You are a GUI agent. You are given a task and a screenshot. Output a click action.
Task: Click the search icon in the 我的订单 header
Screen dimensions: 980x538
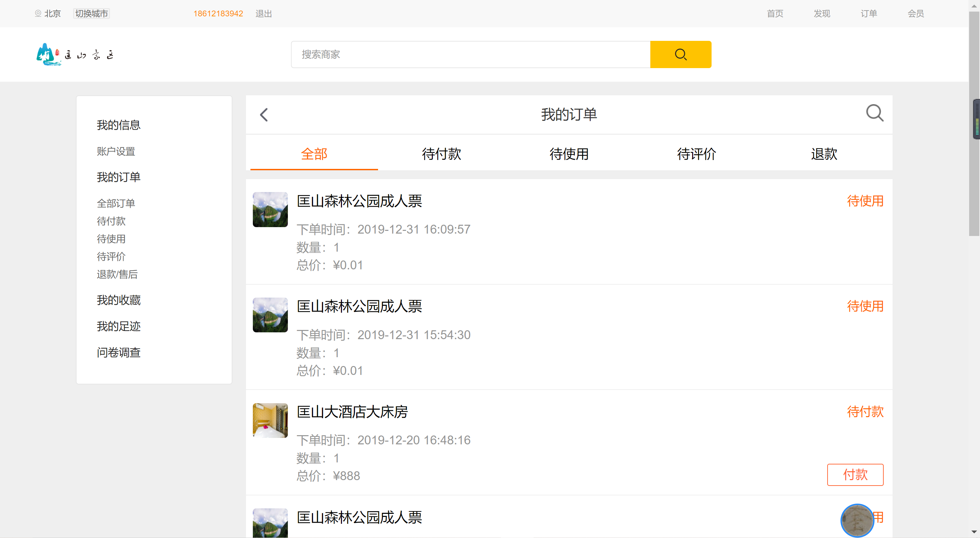coord(875,113)
